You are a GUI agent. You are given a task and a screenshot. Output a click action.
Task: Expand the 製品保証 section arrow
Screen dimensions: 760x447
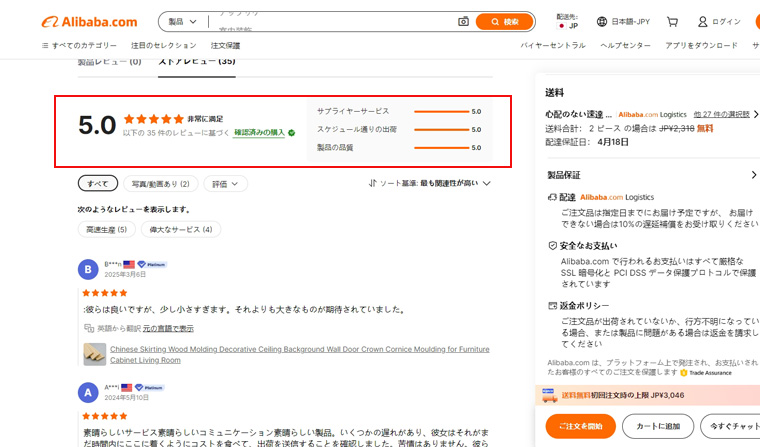pyautogui.click(x=754, y=175)
